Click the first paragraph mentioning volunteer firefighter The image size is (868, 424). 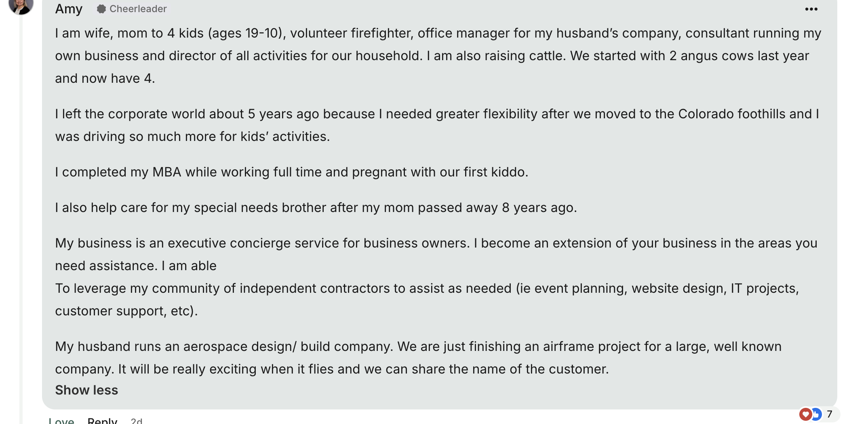click(x=438, y=56)
